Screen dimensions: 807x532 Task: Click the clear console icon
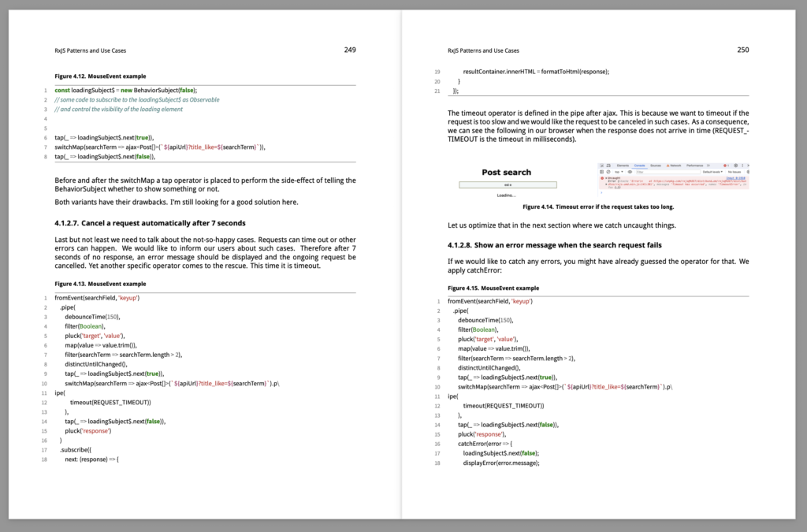(608, 172)
